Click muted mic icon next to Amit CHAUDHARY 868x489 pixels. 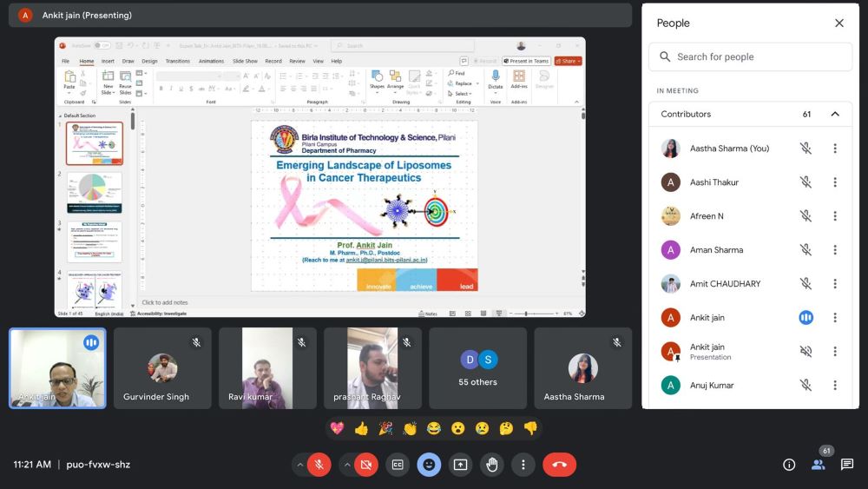pyautogui.click(x=806, y=283)
